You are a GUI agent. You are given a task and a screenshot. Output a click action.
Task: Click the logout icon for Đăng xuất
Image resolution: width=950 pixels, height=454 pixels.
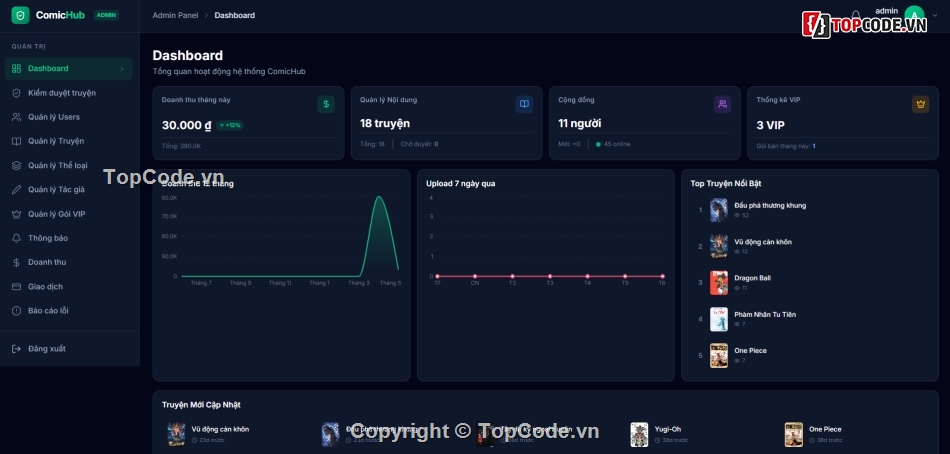pos(16,349)
